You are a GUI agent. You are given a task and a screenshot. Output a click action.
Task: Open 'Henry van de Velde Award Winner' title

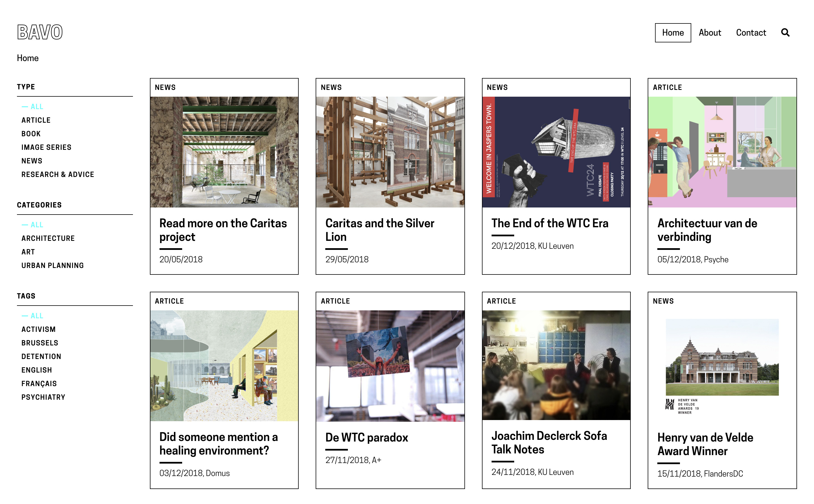click(x=705, y=444)
